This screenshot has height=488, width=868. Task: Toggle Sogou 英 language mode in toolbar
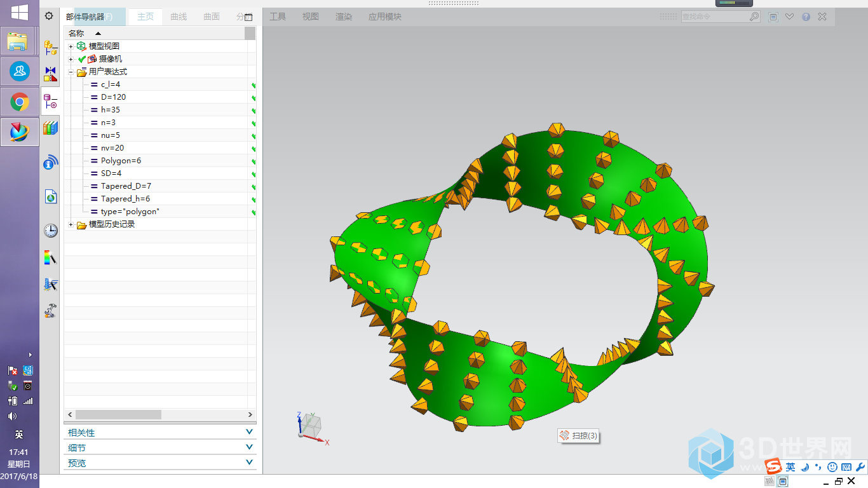tap(790, 467)
